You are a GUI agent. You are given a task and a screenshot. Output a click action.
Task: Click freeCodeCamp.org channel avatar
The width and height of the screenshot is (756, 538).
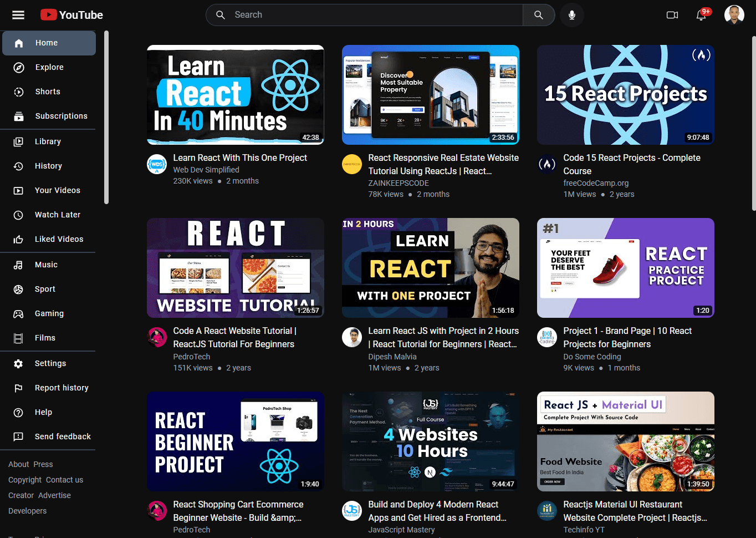[x=547, y=164]
